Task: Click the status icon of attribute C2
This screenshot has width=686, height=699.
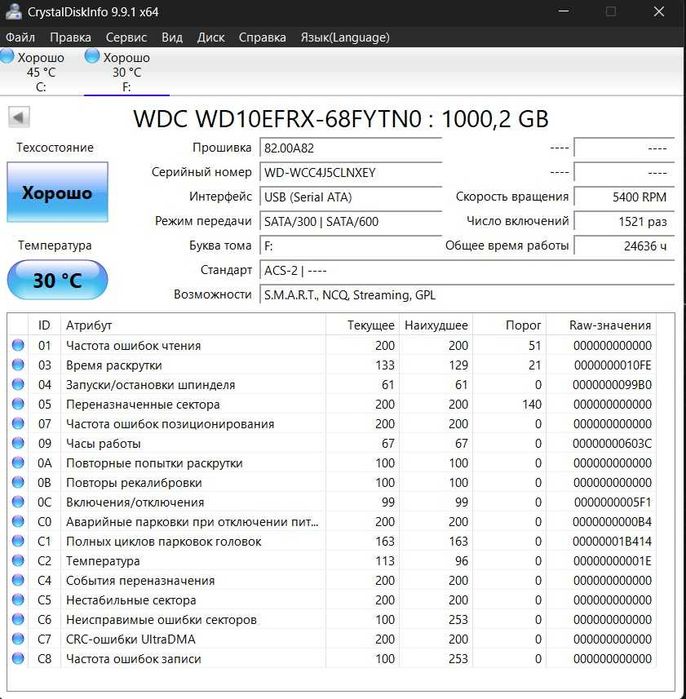Action: pyautogui.click(x=18, y=560)
